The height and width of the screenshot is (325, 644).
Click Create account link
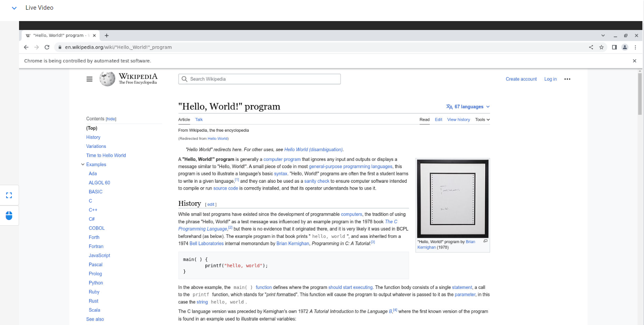521,79
